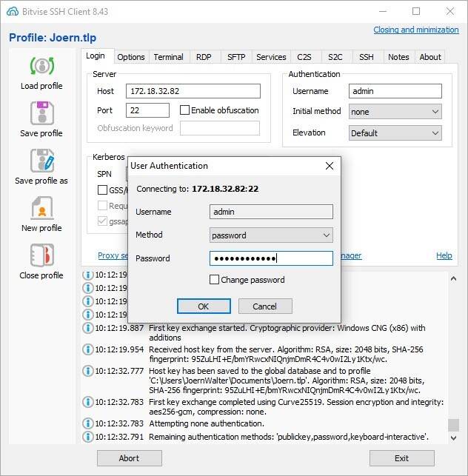Open the Elevation dropdown
468x476 pixels.
(x=395, y=133)
